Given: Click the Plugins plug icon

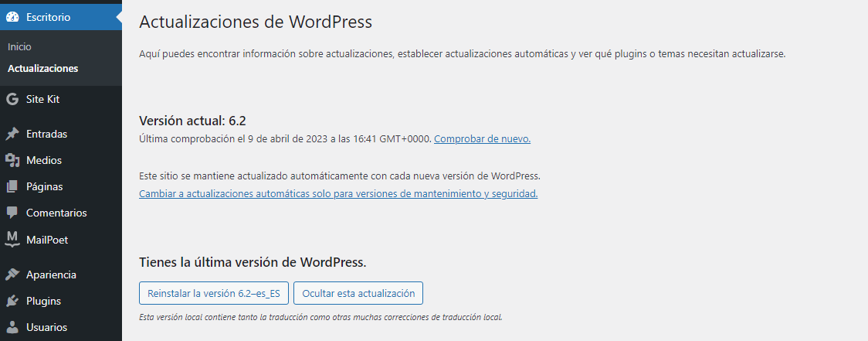Looking at the screenshot, I should pos(12,301).
